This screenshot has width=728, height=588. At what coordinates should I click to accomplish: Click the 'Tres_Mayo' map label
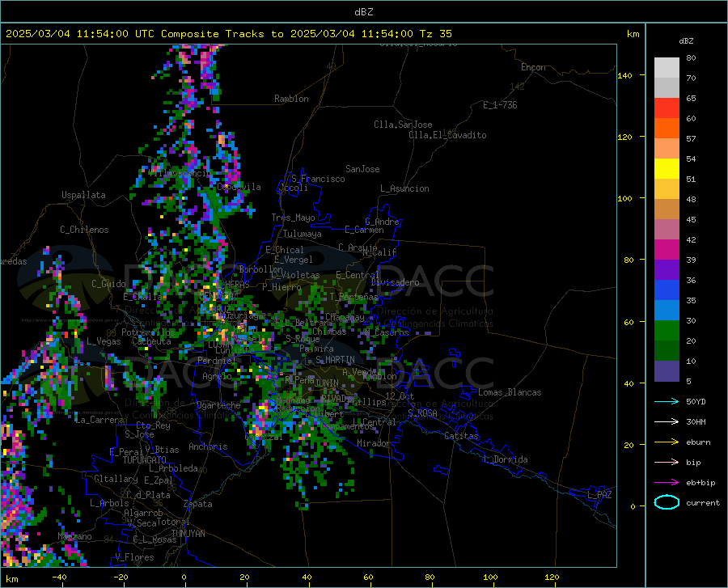[x=293, y=218]
